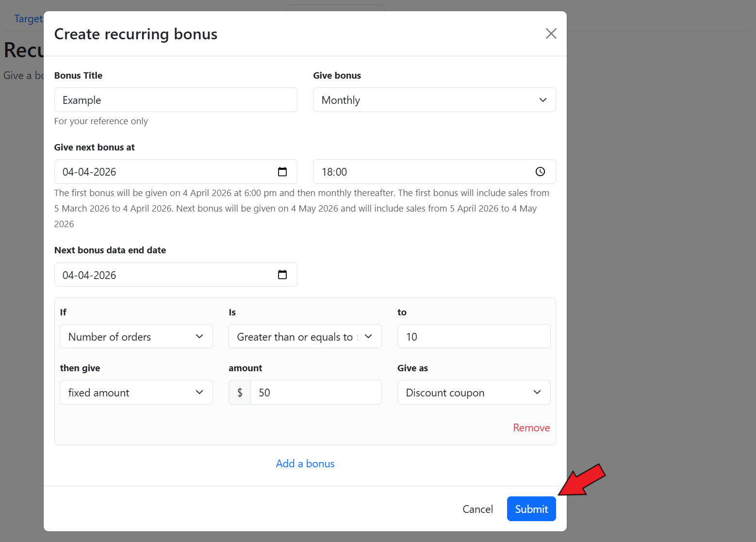The width and height of the screenshot is (756, 542).
Task: Click the amount field containing 50
Action: (315, 393)
